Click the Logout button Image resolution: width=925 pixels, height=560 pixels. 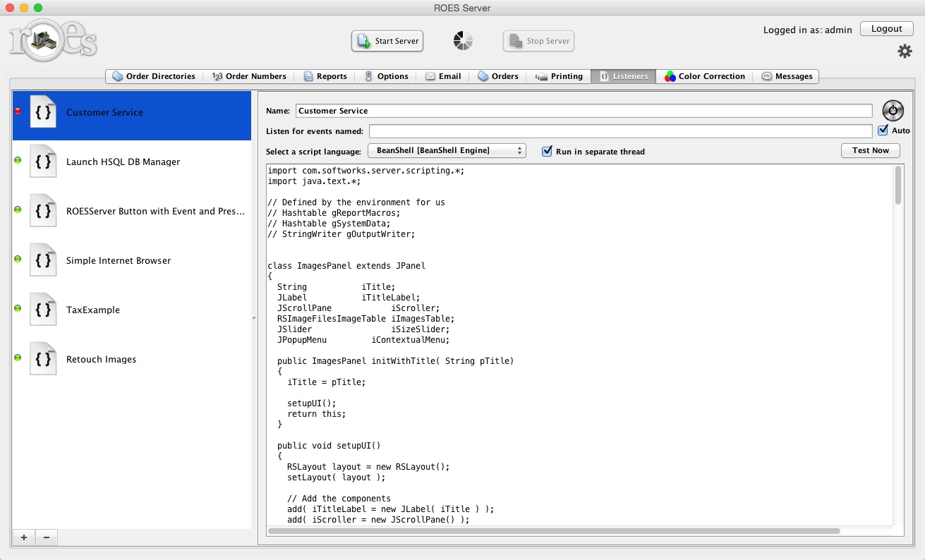[886, 29]
